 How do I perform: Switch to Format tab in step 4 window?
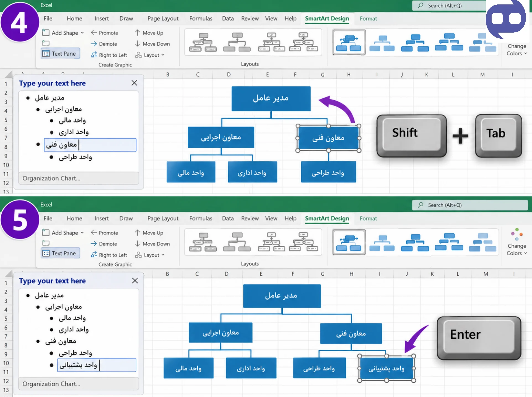click(x=368, y=19)
